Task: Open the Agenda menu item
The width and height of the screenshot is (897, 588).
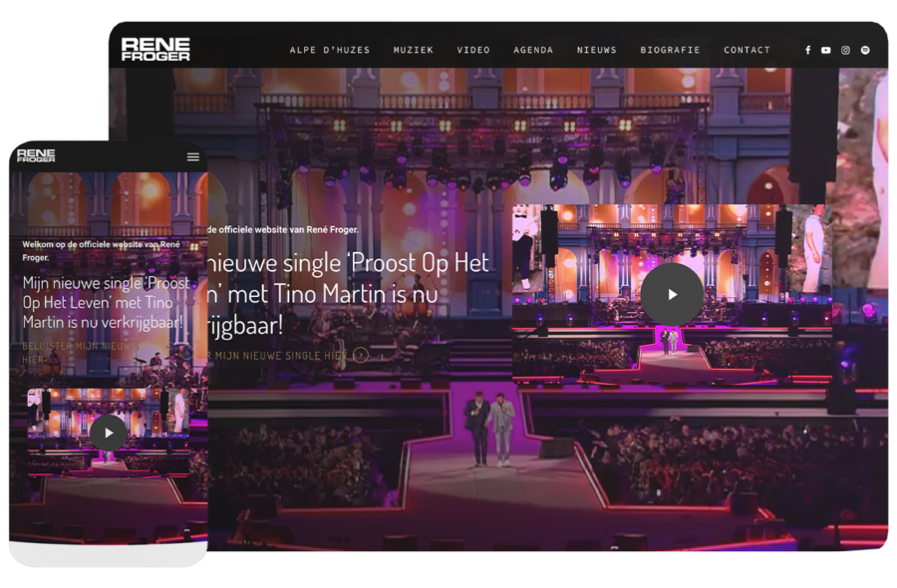Action: [533, 51]
